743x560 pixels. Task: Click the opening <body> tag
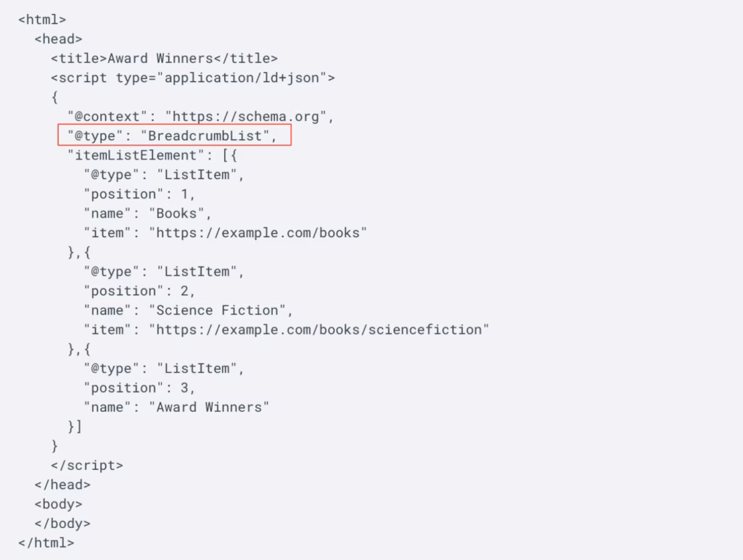(58, 503)
